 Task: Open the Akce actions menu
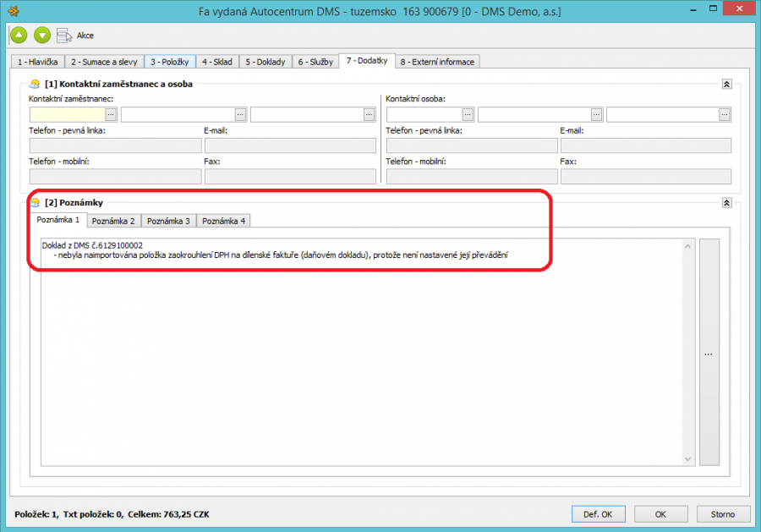75,36
